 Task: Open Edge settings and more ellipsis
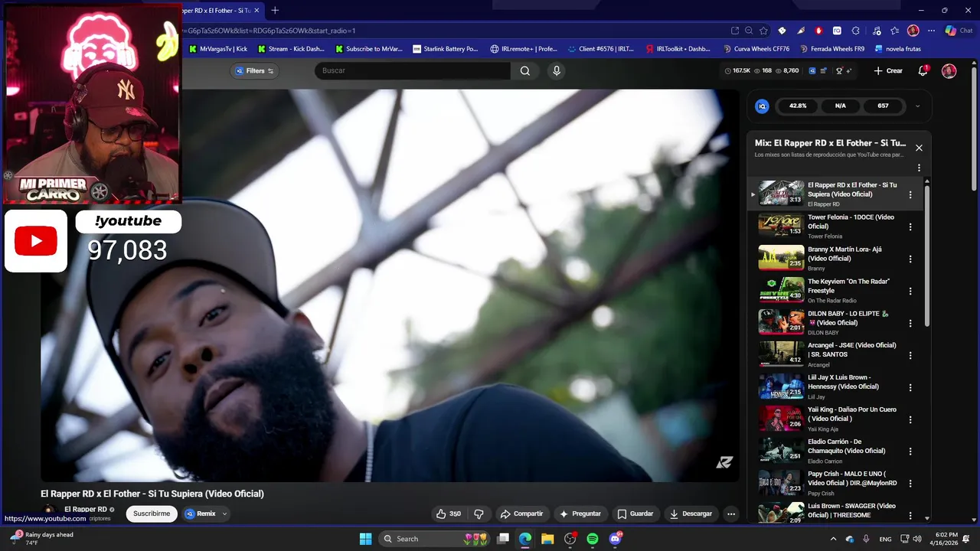pyautogui.click(x=931, y=31)
